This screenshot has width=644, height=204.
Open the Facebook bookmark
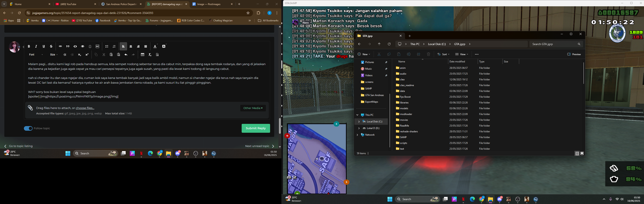(103, 21)
